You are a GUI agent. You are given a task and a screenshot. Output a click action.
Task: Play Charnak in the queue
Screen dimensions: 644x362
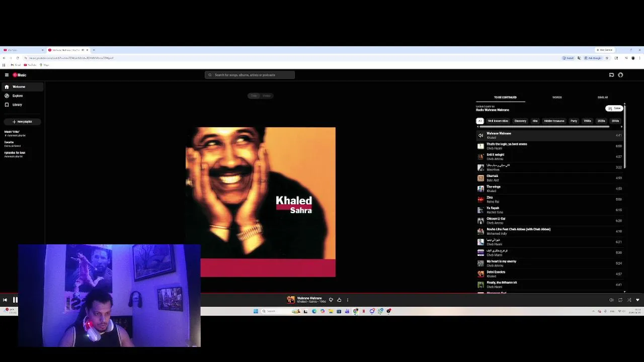click(x=549, y=178)
